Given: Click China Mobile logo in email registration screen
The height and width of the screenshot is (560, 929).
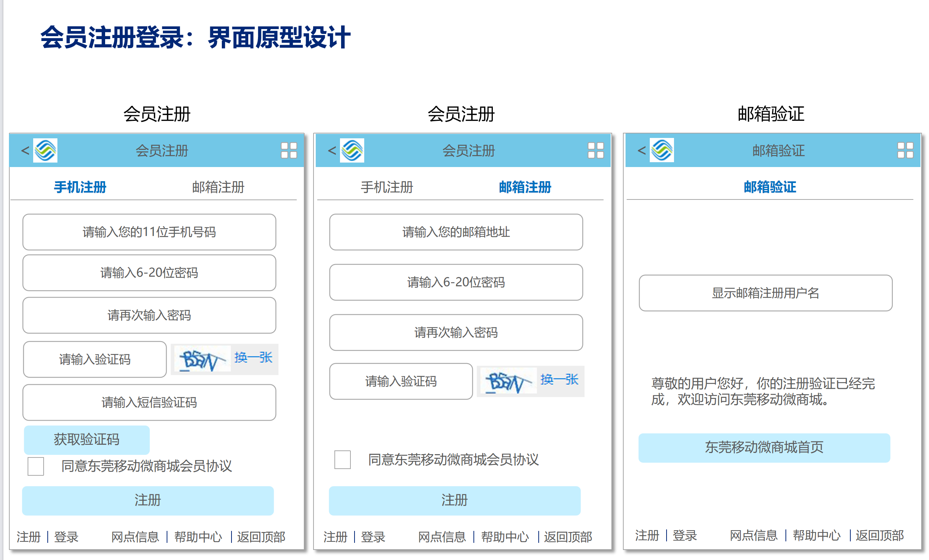Looking at the screenshot, I should tap(352, 151).
